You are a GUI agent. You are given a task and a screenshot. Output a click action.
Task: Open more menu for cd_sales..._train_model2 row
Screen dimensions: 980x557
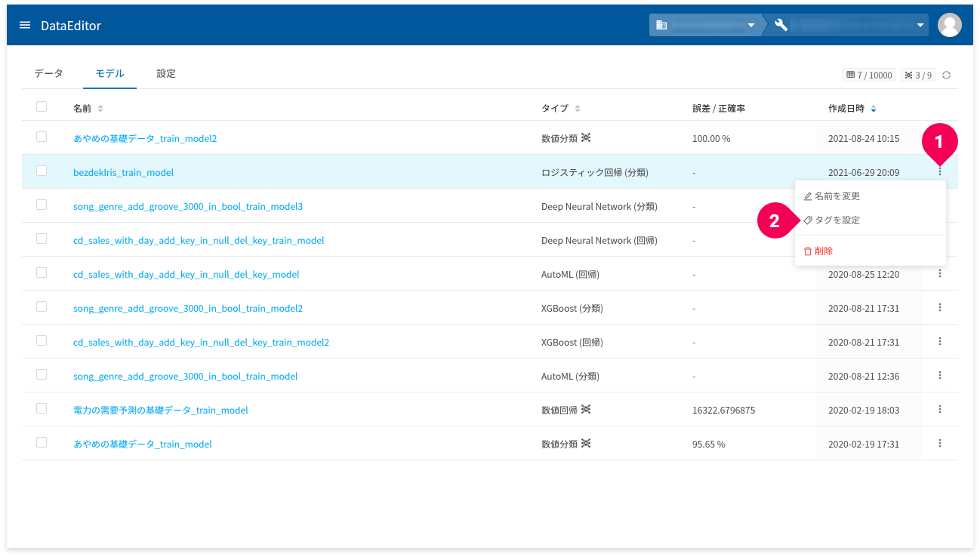(940, 341)
